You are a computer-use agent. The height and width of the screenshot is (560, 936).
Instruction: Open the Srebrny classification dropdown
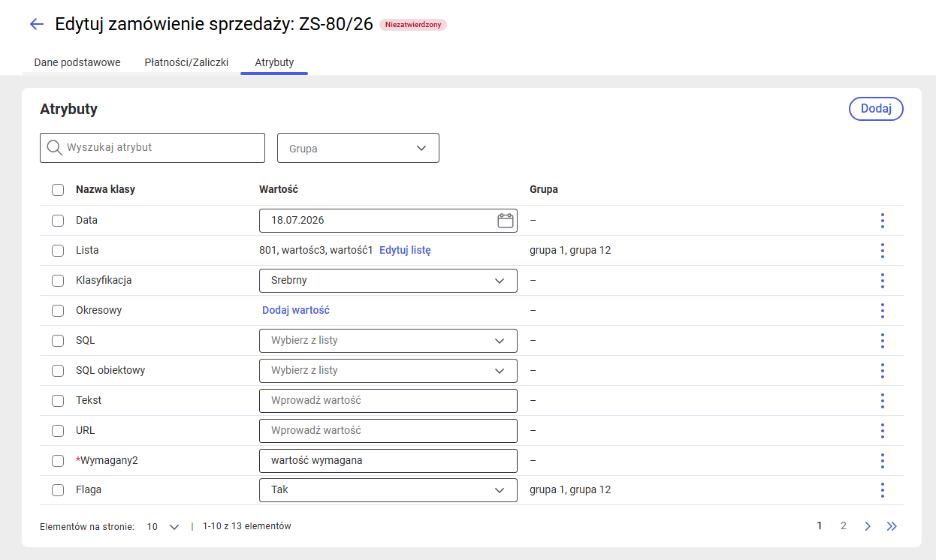click(388, 281)
